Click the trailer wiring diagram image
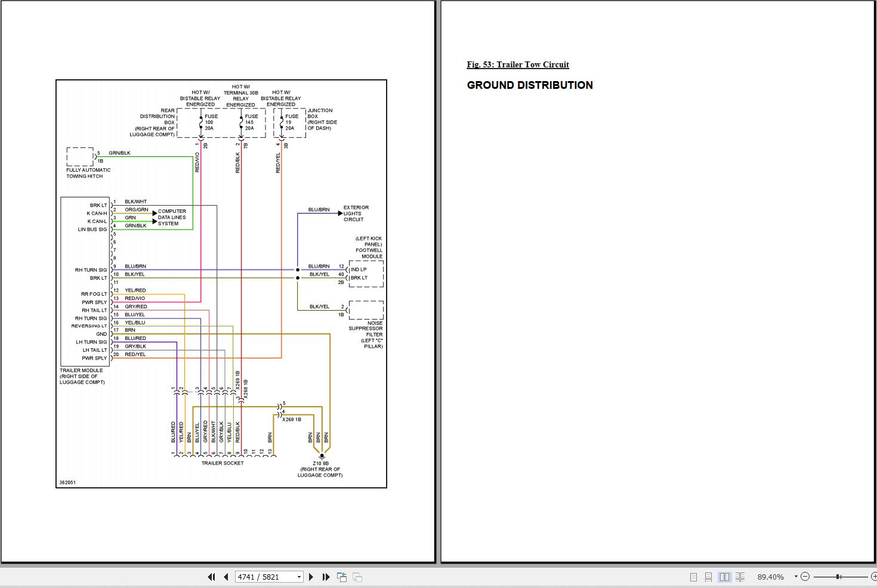This screenshot has height=588, width=877. [x=221, y=284]
